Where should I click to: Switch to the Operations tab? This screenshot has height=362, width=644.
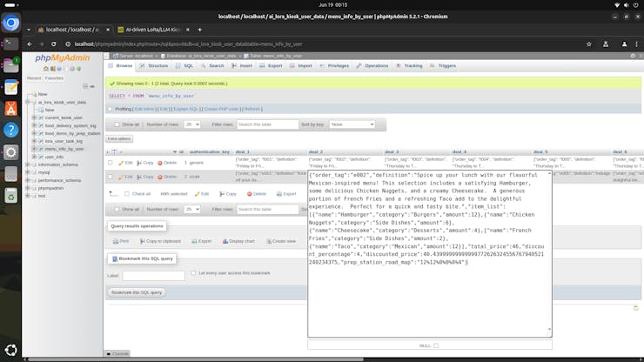[372, 66]
